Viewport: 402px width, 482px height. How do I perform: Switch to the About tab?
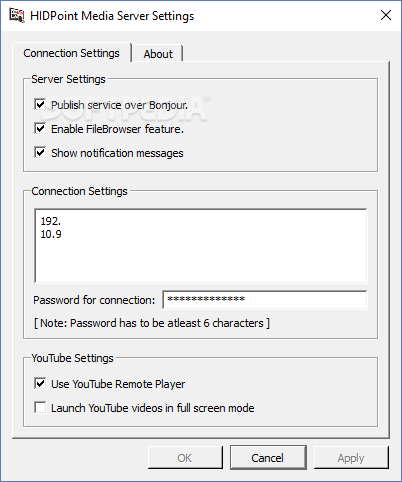158,54
